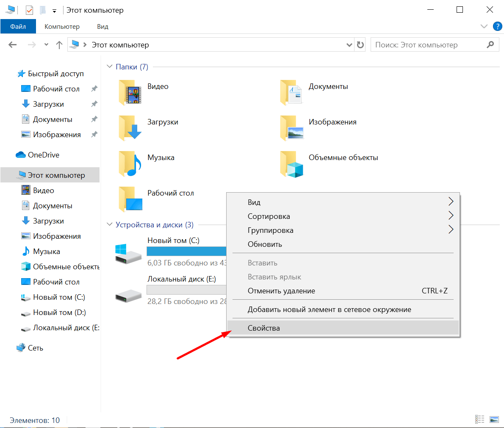Screen dimensions: 504x428
Task: Switch to details view icon in status bar
Action: [479, 420]
